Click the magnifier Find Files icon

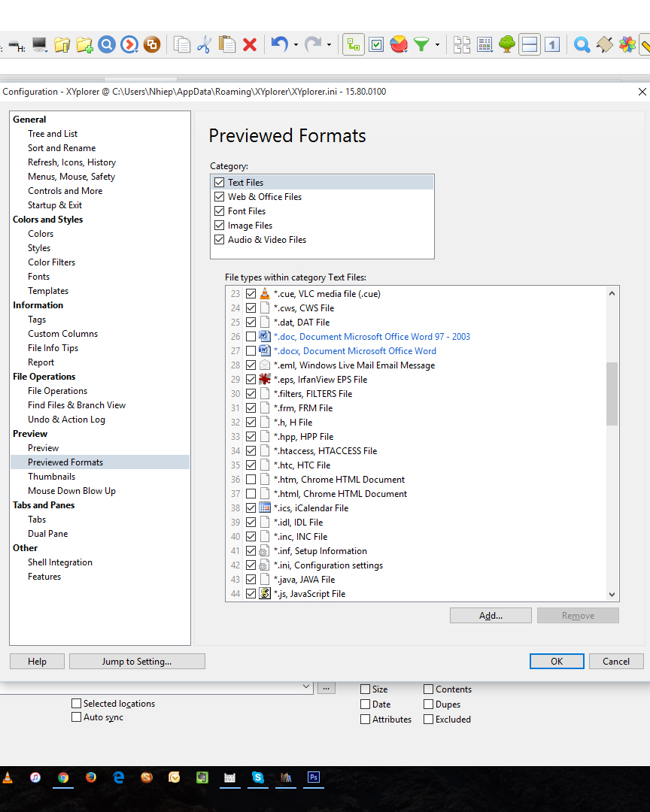coord(582,45)
